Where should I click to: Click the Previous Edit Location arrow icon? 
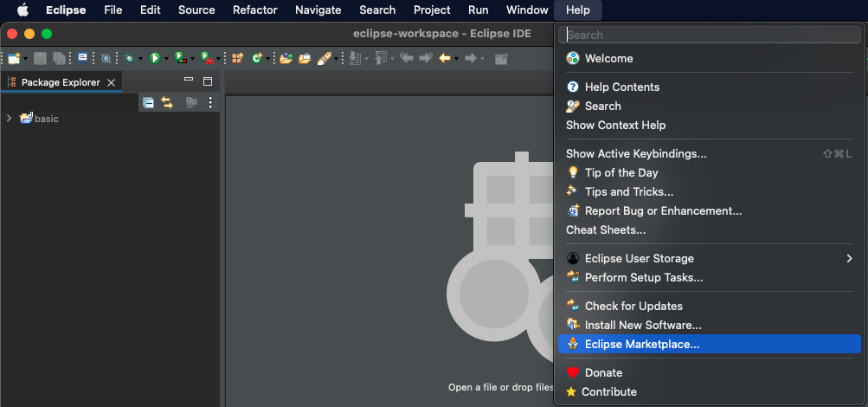click(407, 58)
